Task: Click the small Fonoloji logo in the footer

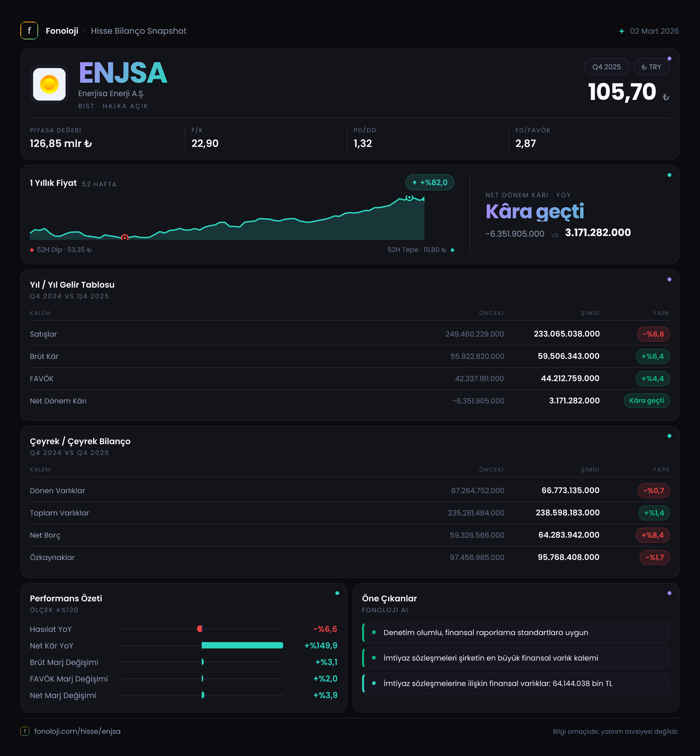Action: pyautogui.click(x=24, y=731)
